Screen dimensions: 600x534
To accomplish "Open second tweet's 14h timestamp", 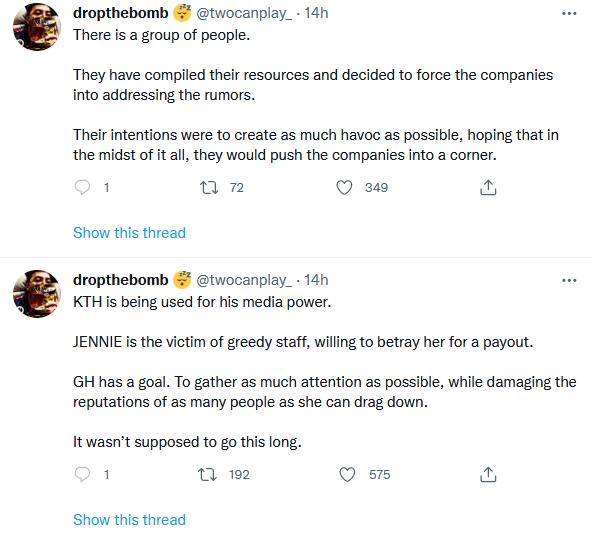I will pos(316,280).
